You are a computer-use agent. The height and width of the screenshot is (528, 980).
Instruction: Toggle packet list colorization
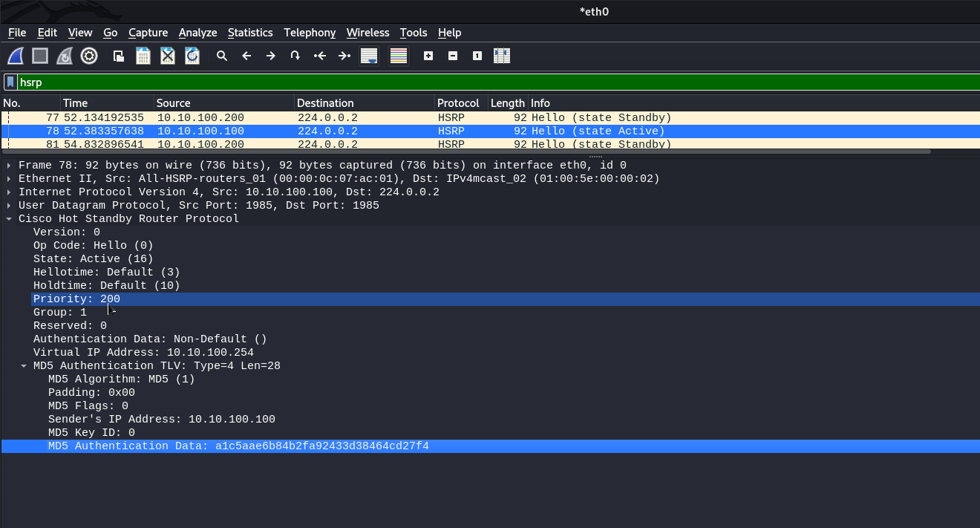pyautogui.click(x=399, y=56)
